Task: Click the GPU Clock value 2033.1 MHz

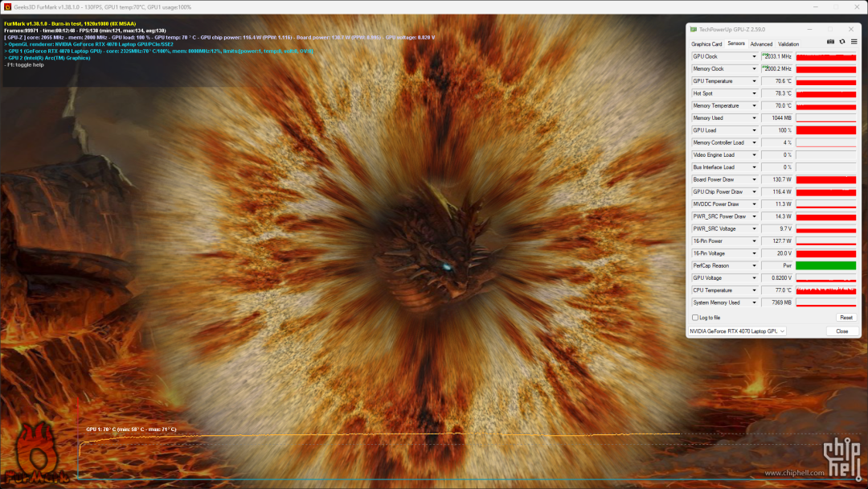Action: tap(776, 56)
